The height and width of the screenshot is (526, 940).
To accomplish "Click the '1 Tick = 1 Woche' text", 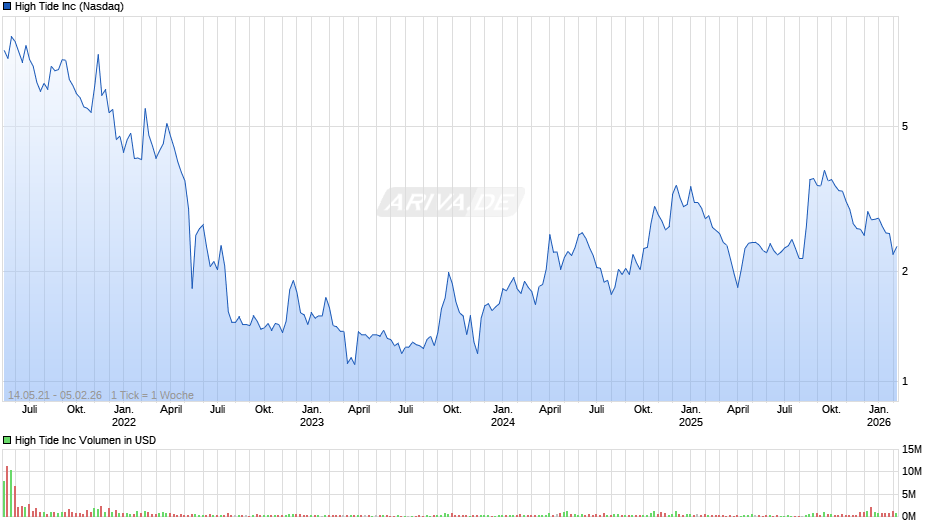I will point(152,395).
